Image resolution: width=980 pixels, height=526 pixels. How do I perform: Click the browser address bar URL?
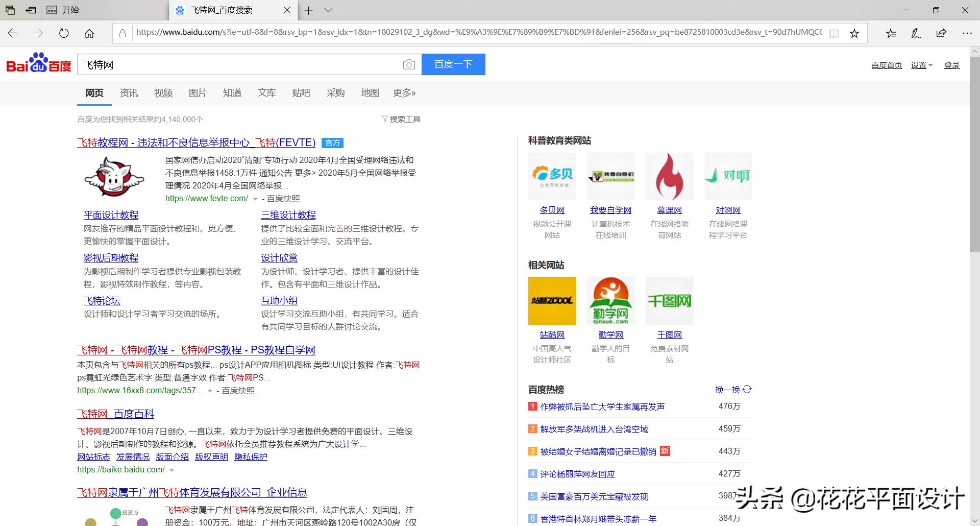(x=479, y=32)
